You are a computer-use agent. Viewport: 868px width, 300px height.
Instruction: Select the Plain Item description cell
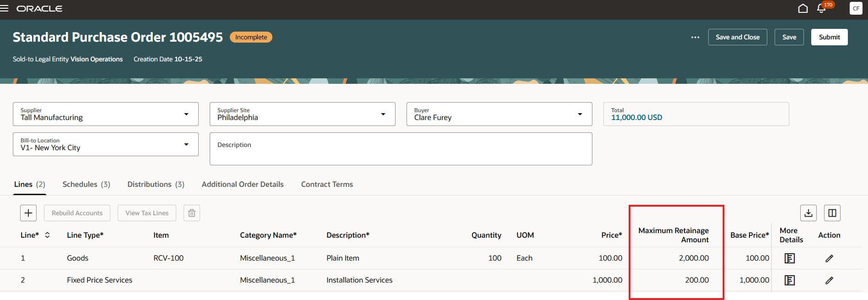[343, 258]
